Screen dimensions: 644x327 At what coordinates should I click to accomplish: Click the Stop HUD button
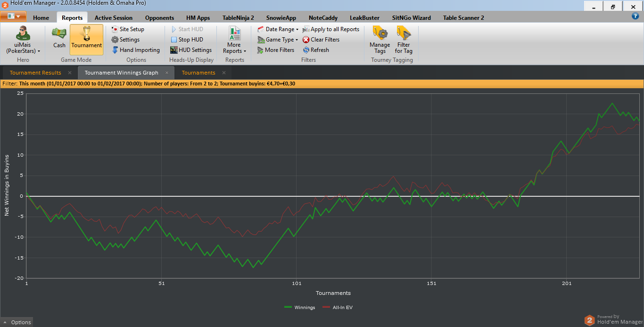pos(187,40)
